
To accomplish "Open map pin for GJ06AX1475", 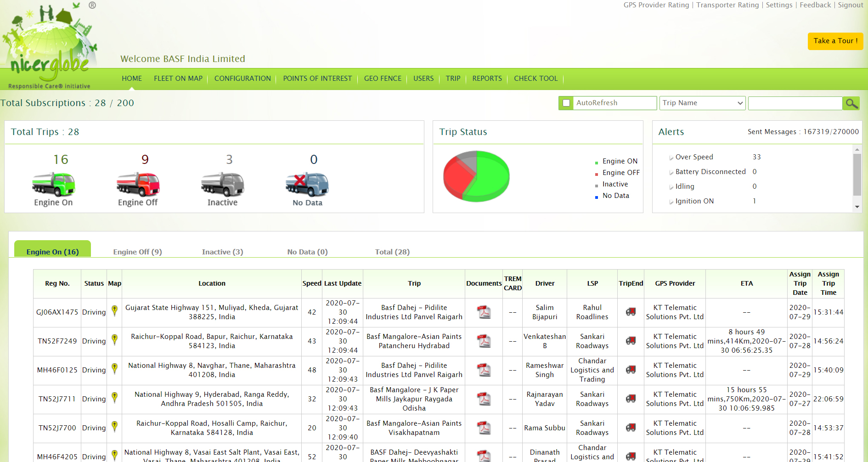I will pos(115,311).
